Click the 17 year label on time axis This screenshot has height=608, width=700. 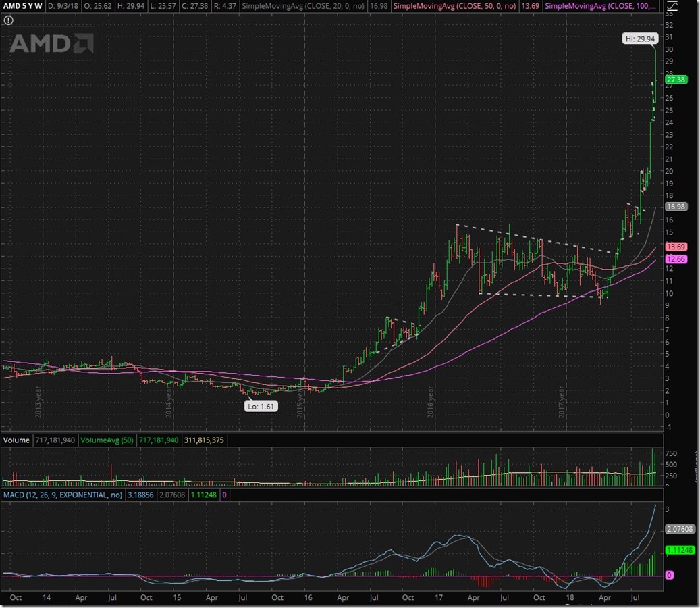(x=439, y=598)
